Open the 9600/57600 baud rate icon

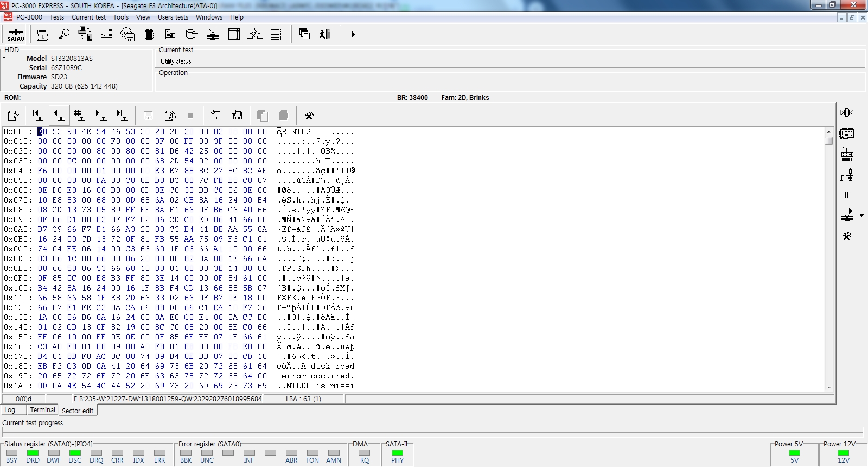(106, 34)
